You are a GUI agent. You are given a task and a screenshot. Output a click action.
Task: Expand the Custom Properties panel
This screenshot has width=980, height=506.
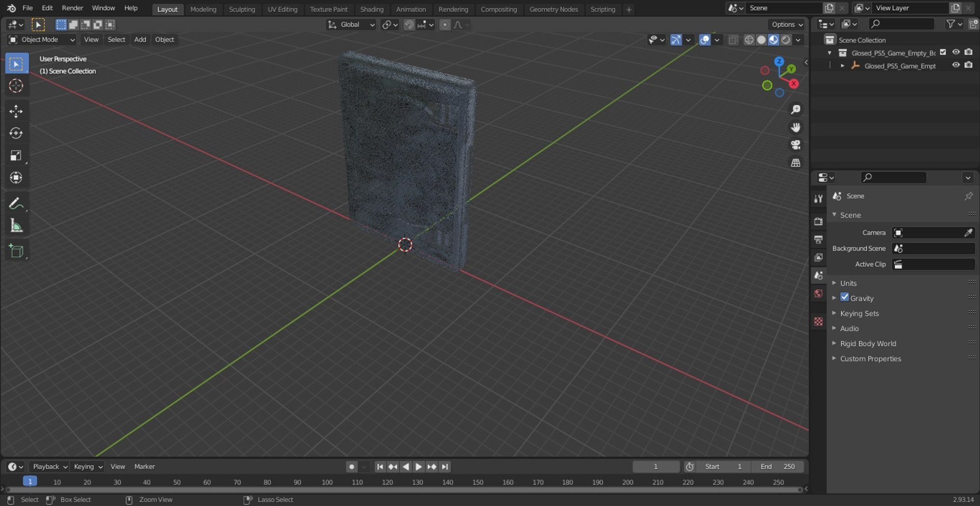coord(870,359)
